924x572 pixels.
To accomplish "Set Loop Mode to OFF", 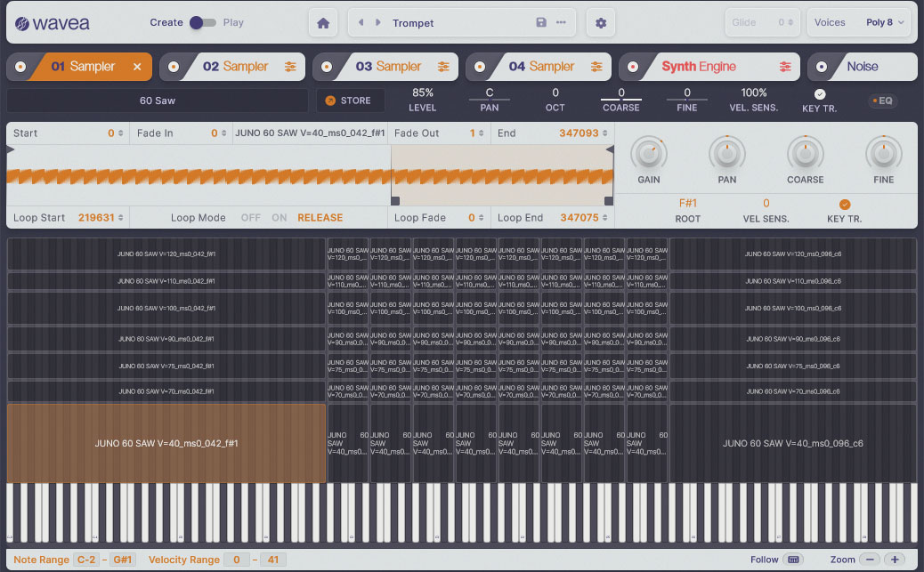I will 250,217.
